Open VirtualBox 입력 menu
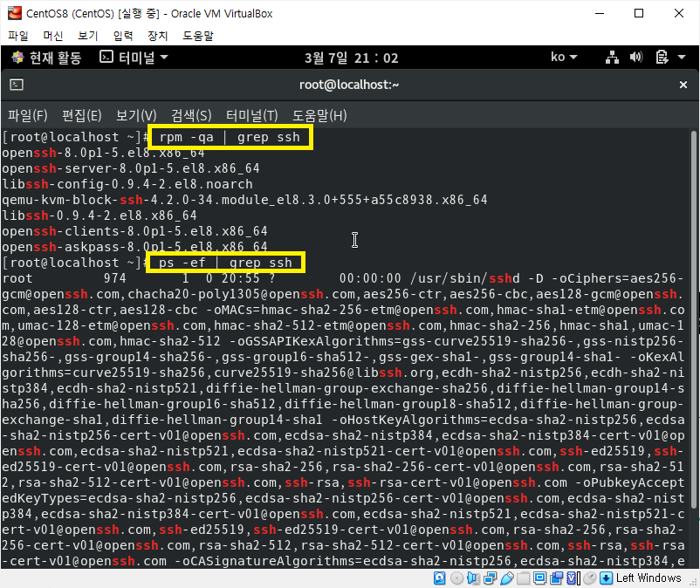Screen dimensions: 700x588 pos(123,36)
